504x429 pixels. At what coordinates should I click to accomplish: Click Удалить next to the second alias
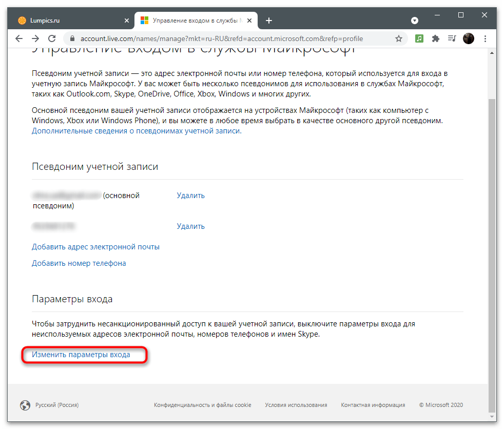pyautogui.click(x=190, y=226)
